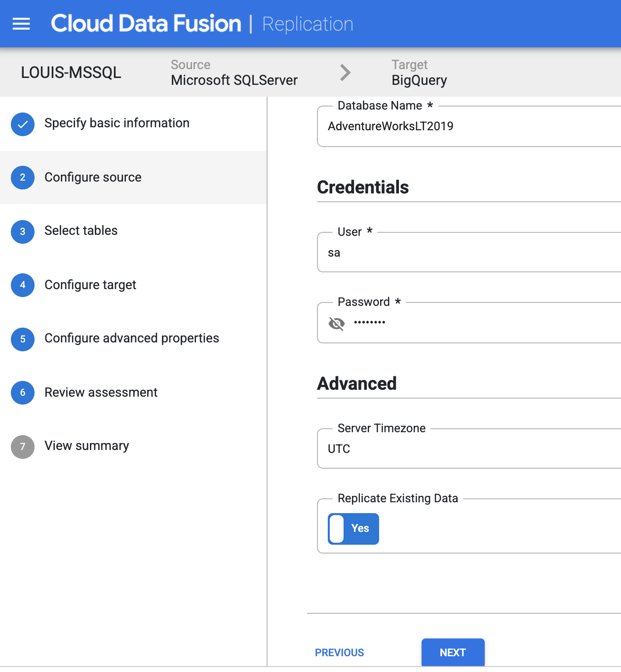Viewport: 621px width, 672px height.
Task: Click the Advanced section heading
Action: click(357, 383)
